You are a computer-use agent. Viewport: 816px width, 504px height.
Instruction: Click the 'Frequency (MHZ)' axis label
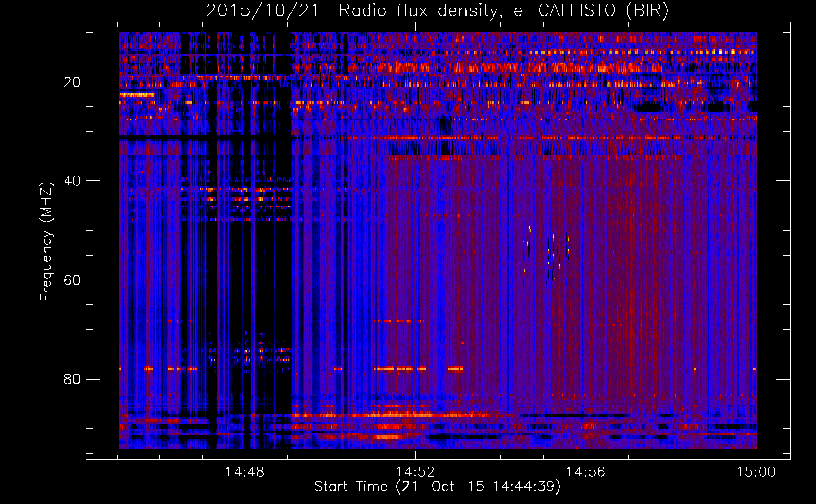tap(46, 242)
